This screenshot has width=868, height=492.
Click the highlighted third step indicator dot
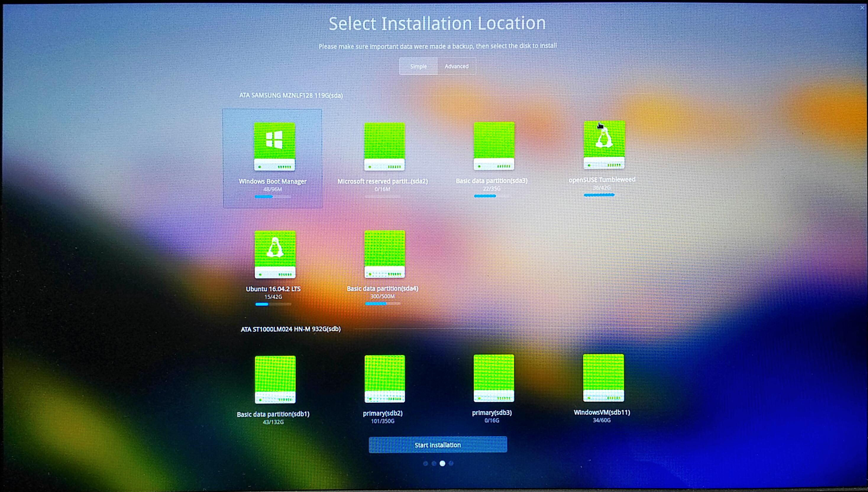click(x=442, y=463)
